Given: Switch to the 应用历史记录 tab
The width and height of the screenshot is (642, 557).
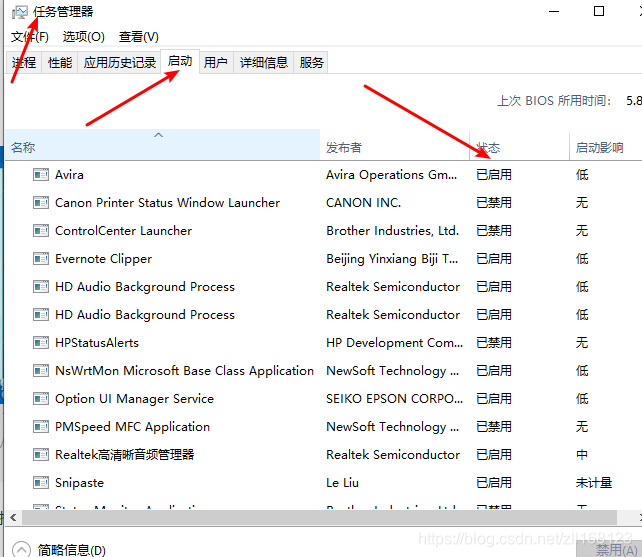Looking at the screenshot, I should (x=120, y=63).
